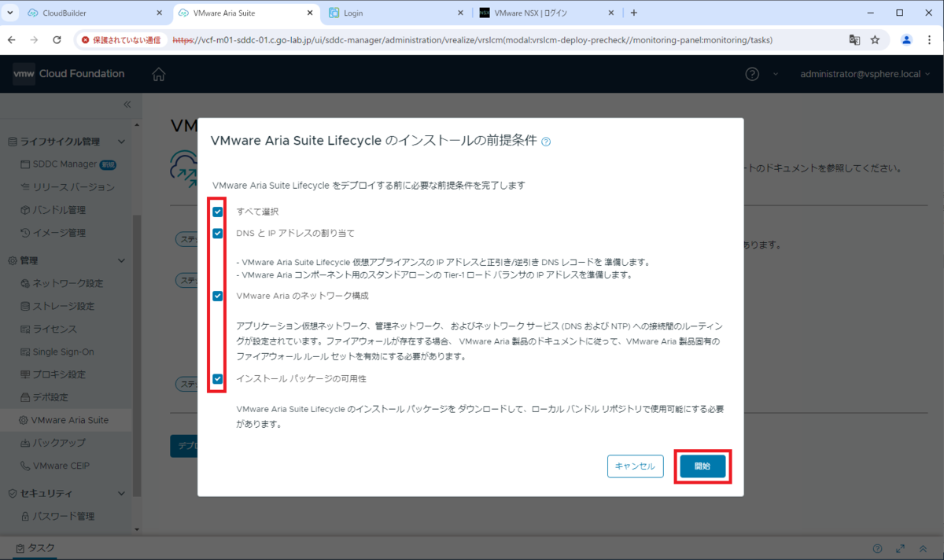The image size is (944, 560).
Task: Click the キャンセル button
Action: coord(635,466)
